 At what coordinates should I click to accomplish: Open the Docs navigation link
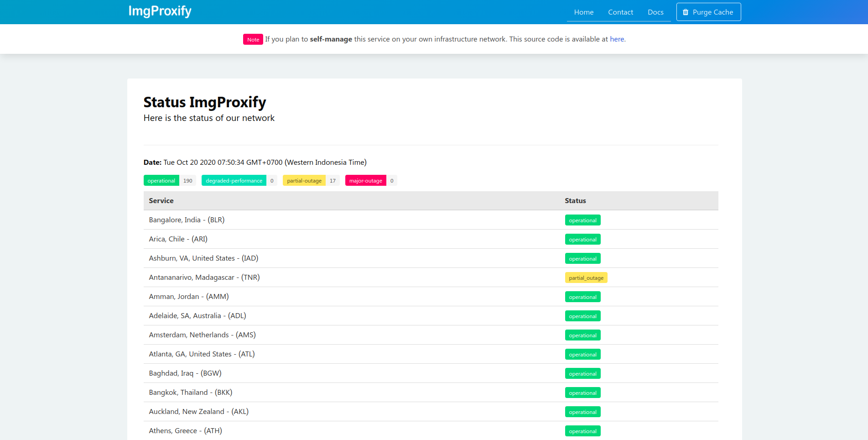point(655,12)
